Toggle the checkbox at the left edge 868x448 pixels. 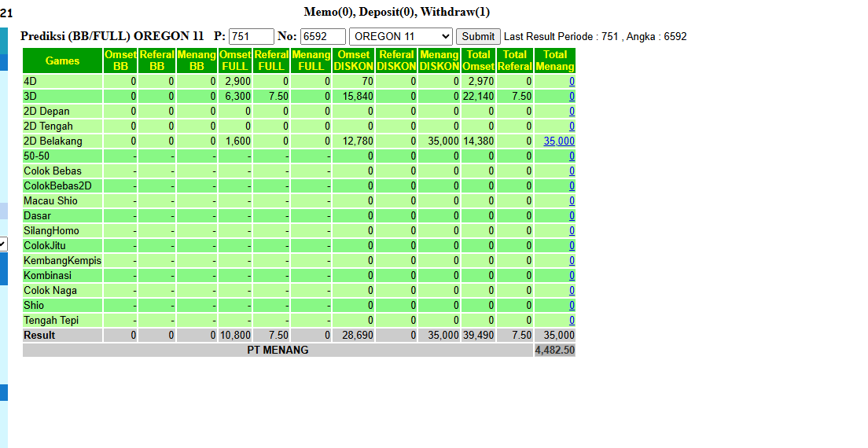pos(3,244)
